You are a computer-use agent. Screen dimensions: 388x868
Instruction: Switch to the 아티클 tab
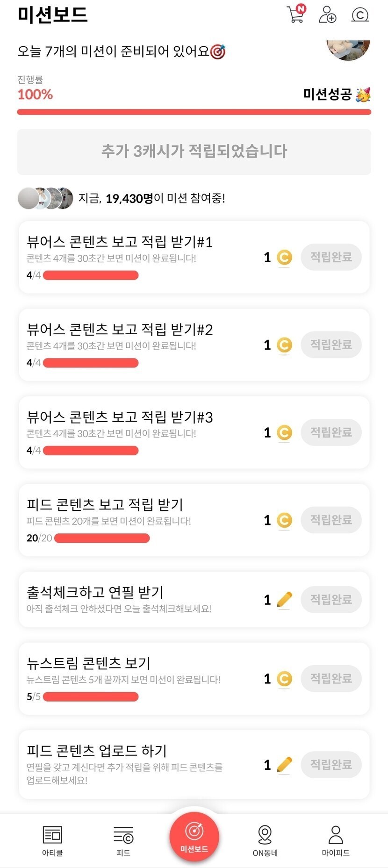click(x=52, y=840)
